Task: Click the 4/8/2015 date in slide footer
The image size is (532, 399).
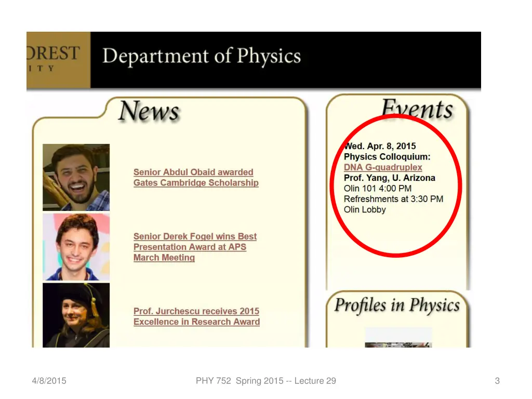Action: [x=49, y=381]
